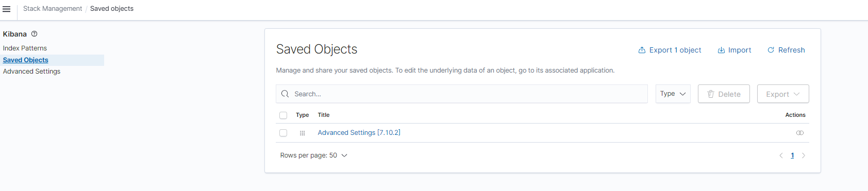Open Index Patterns in sidebar
Image resolution: width=868 pixels, height=191 pixels.
click(25, 48)
